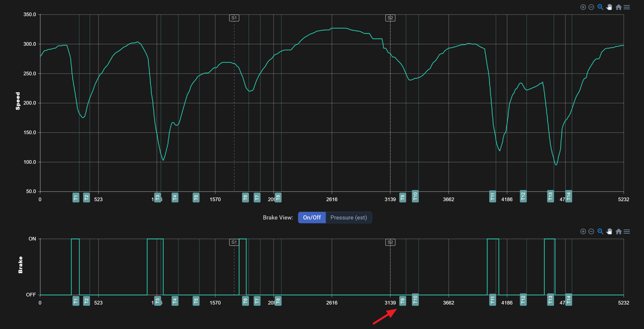Image resolution: width=644 pixels, height=329 pixels.
Task: Click the T1 marker on the Brake chart
Action: 76,301
